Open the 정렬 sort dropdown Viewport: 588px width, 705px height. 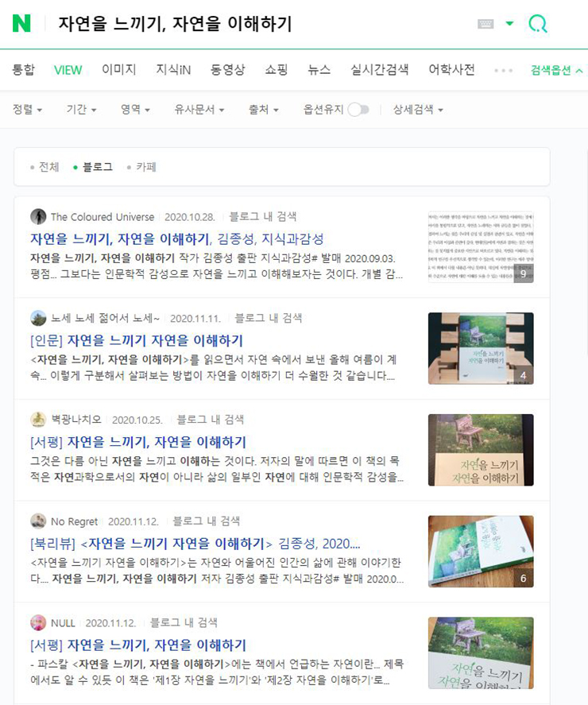click(28, 110)
